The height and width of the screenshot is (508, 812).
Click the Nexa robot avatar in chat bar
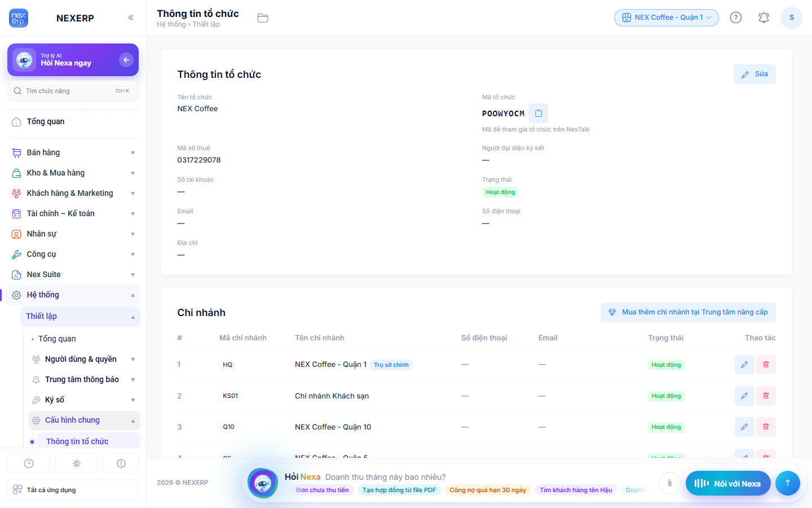(x=263, y=483)
